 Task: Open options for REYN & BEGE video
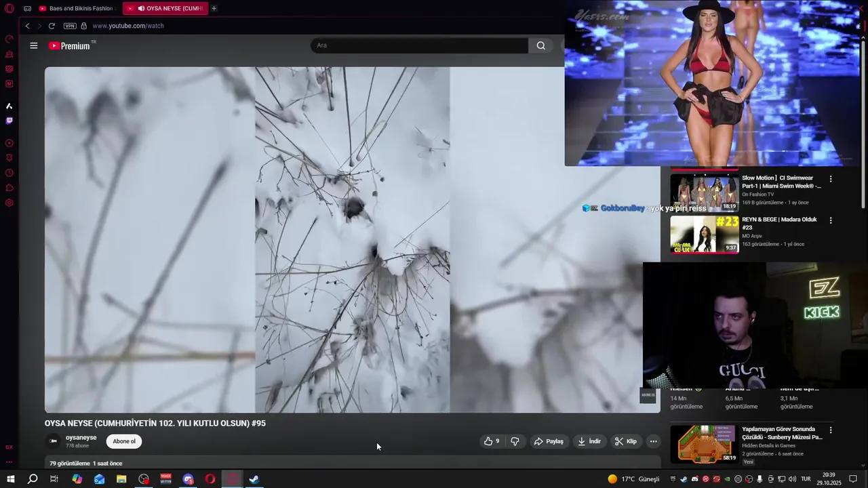pyautogui.click(x=831, y=220)
